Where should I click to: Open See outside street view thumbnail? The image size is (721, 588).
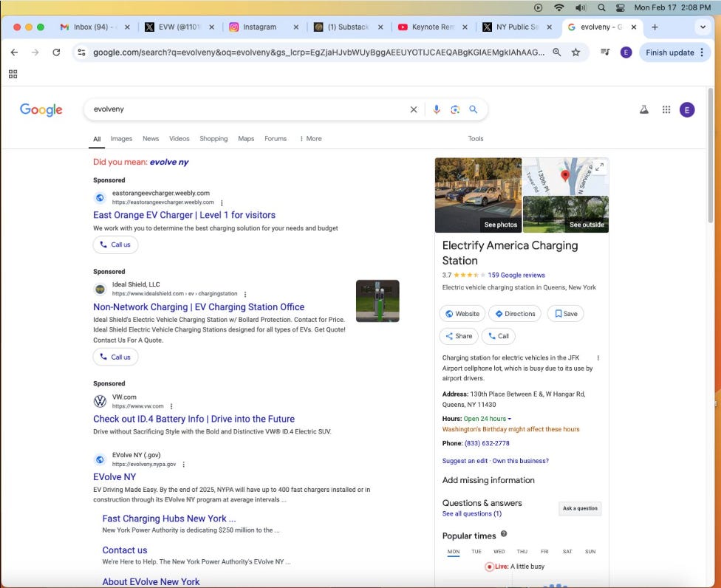click(566, 214)
